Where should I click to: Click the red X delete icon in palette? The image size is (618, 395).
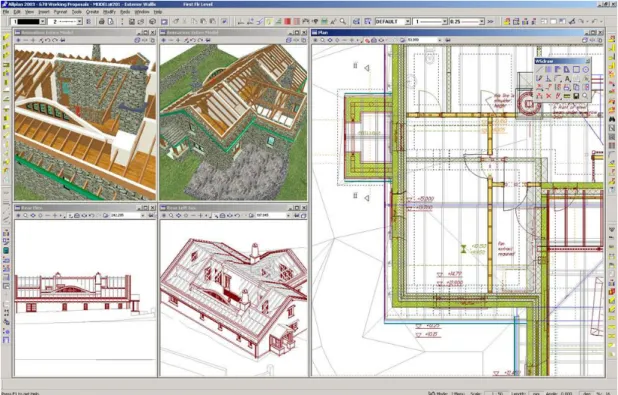click(548, 96)
